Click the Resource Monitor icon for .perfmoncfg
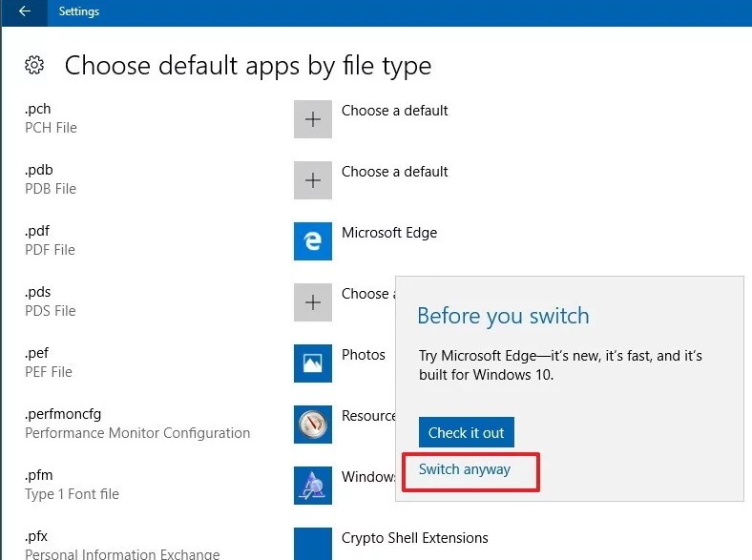Screen dimensions: 752x560 312,425
